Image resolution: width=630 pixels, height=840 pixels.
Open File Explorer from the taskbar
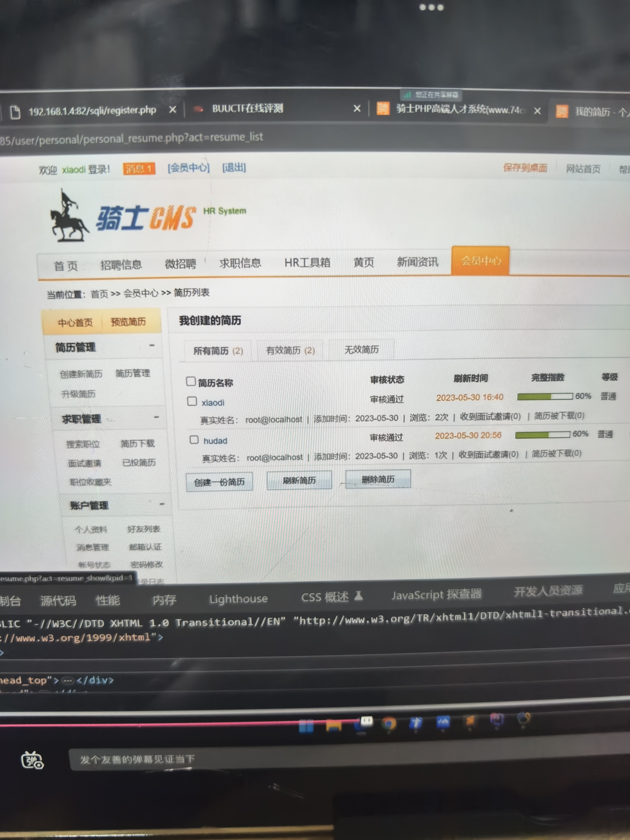(x=333, y=725)
